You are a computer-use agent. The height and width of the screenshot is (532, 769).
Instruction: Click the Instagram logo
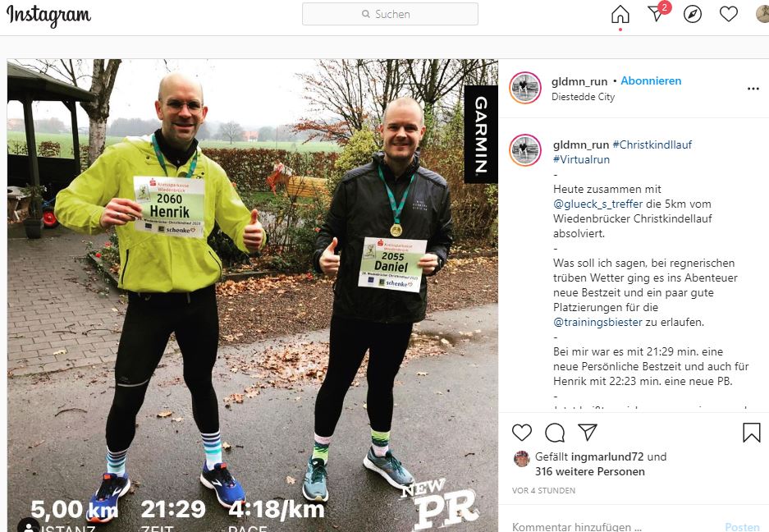point(48,16)
